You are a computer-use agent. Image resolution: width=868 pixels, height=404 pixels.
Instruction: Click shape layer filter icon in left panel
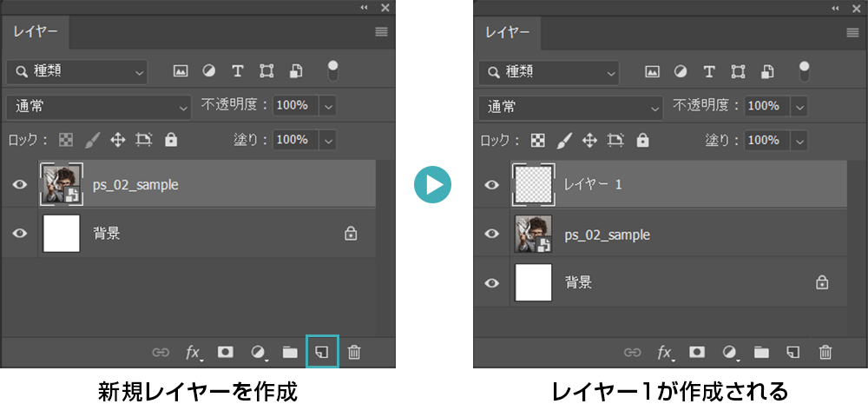[266, 71]
